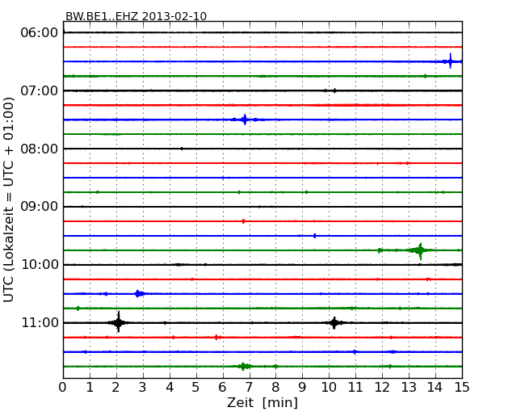Select the 10:00 time label
Viewport: 525px width, 420px height.
pyautogui.click(x=40, y=265)
